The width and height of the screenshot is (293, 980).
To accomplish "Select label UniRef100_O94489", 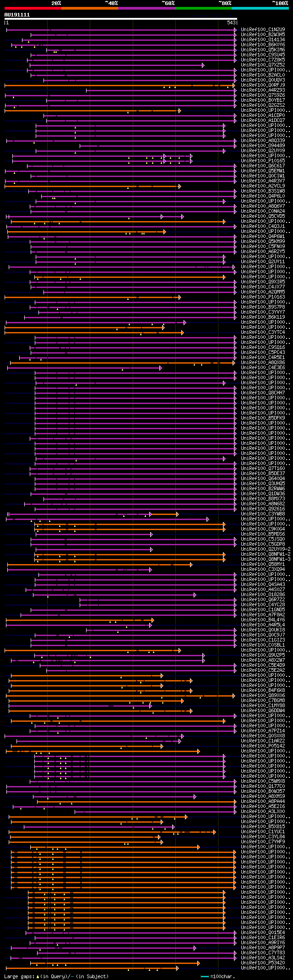I will click(x=263, y=145).
